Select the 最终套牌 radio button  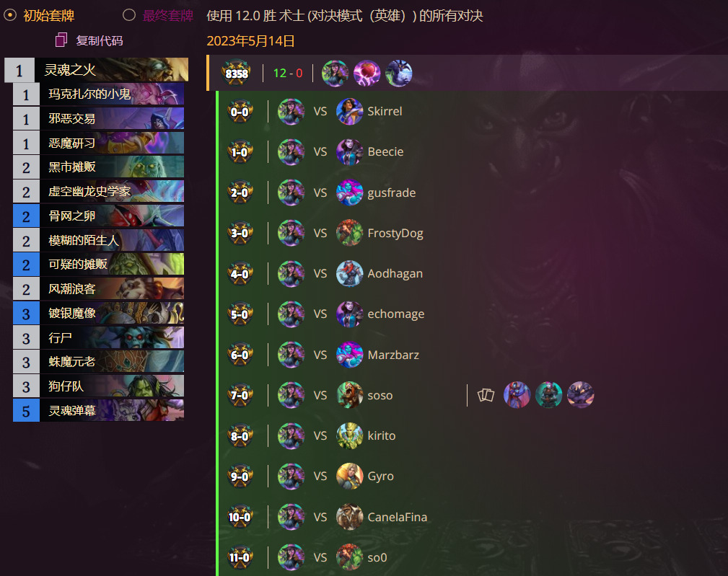point(129,15)
